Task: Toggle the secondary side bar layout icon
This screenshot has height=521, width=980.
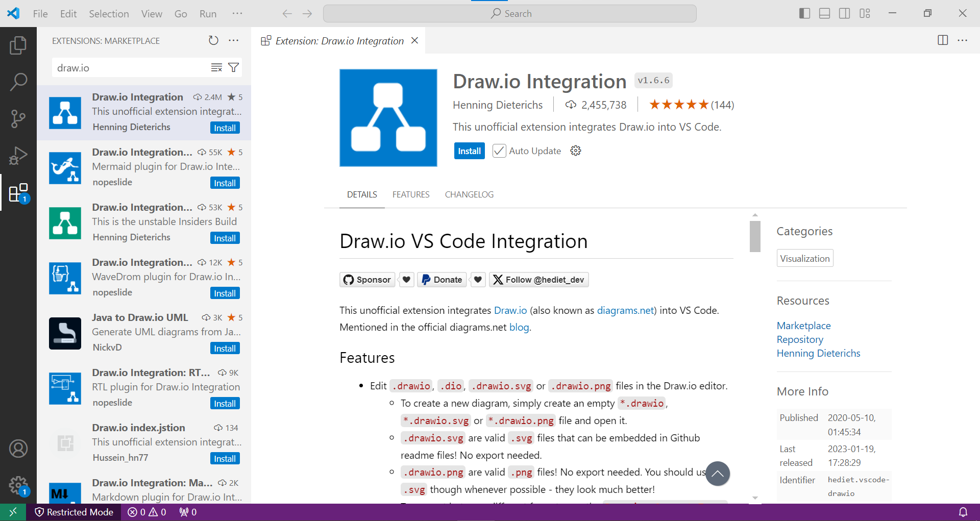Action: (x=845, y=13)
